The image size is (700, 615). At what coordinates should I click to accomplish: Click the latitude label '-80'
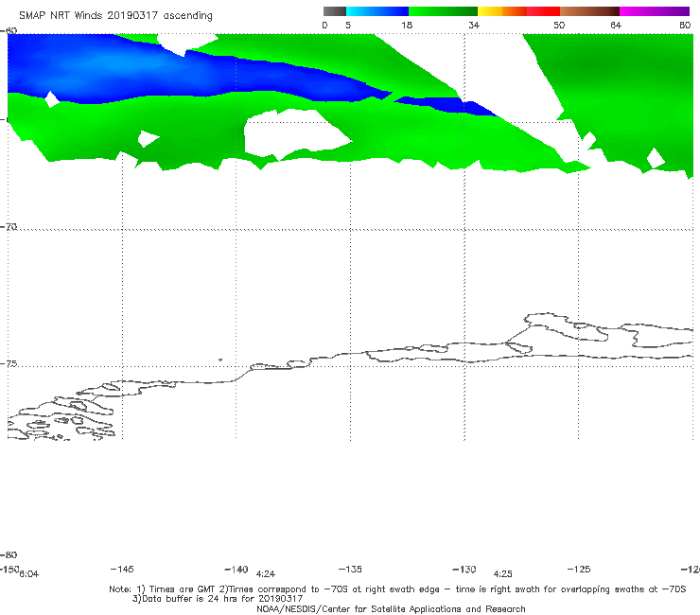tap(9, 554)
